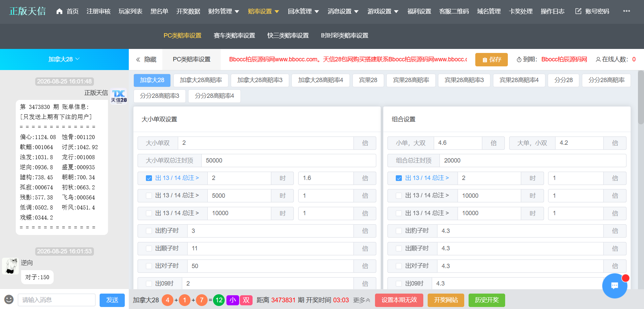Open the 黑名单 menu item

(x=159, y=11)
